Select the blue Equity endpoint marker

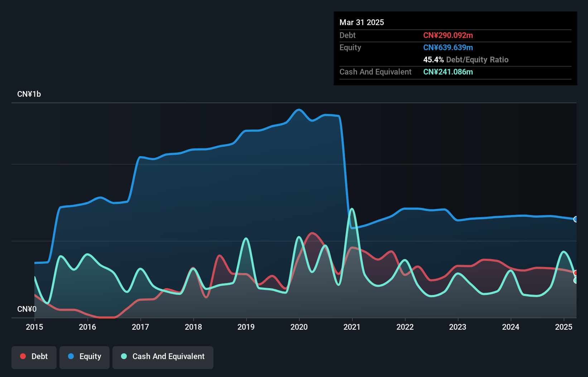coord(576,219)
